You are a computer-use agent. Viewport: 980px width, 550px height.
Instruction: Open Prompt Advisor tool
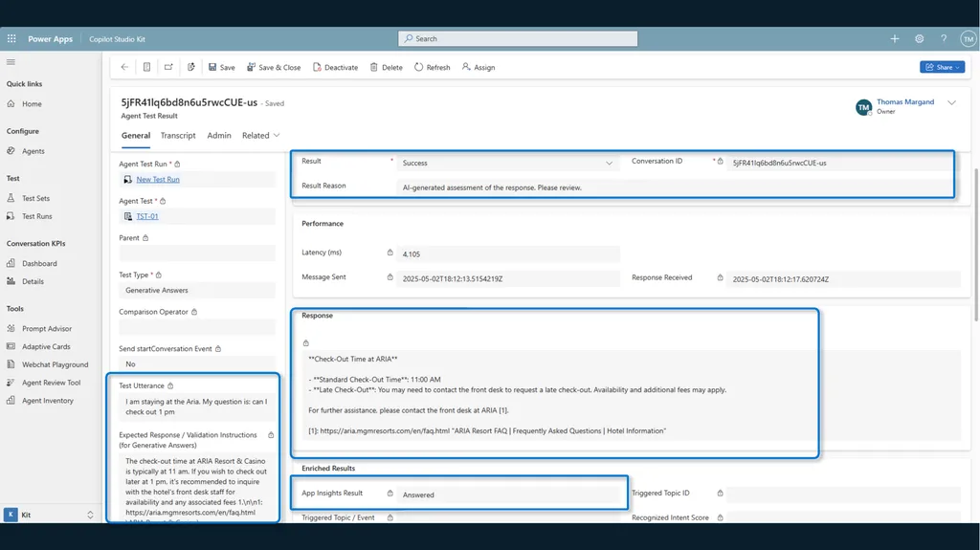pyautogui.click(x=47, y=328)
